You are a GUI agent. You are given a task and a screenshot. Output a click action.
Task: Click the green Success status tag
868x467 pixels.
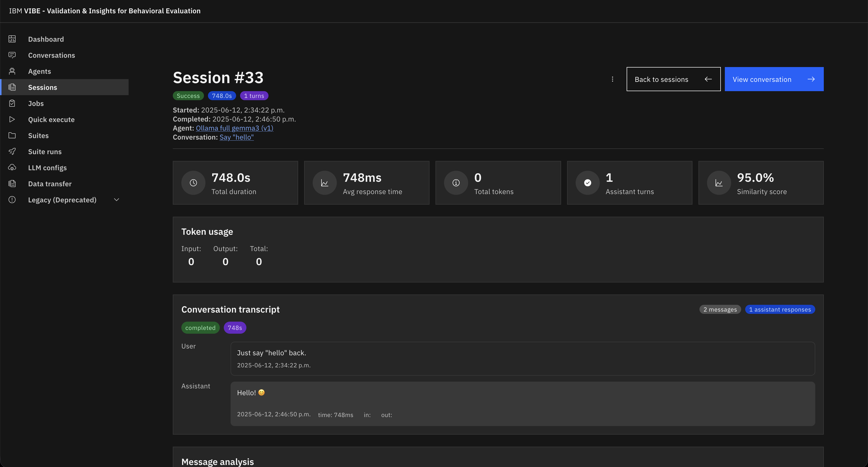tap(188, 96)
